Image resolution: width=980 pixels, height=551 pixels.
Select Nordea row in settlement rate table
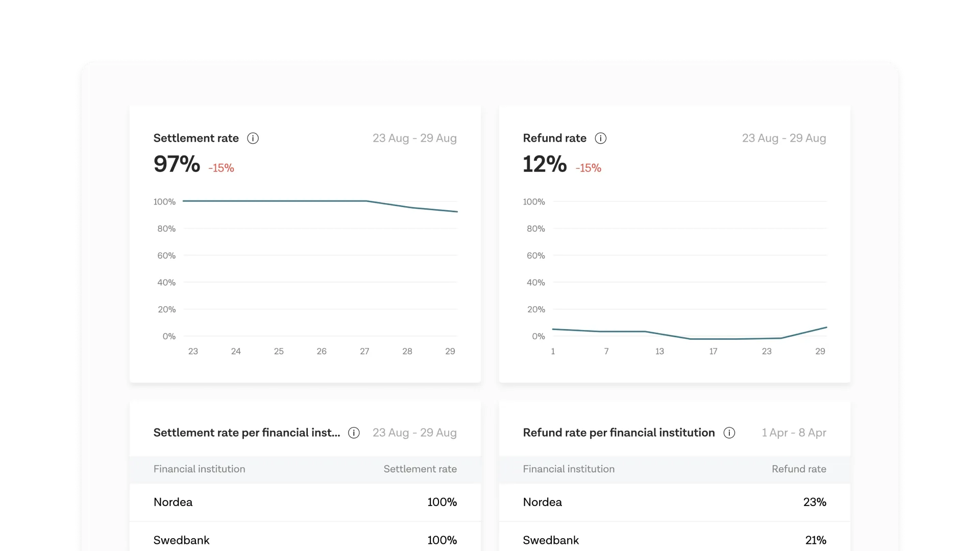pyautogui.click(x=305, y=502)
